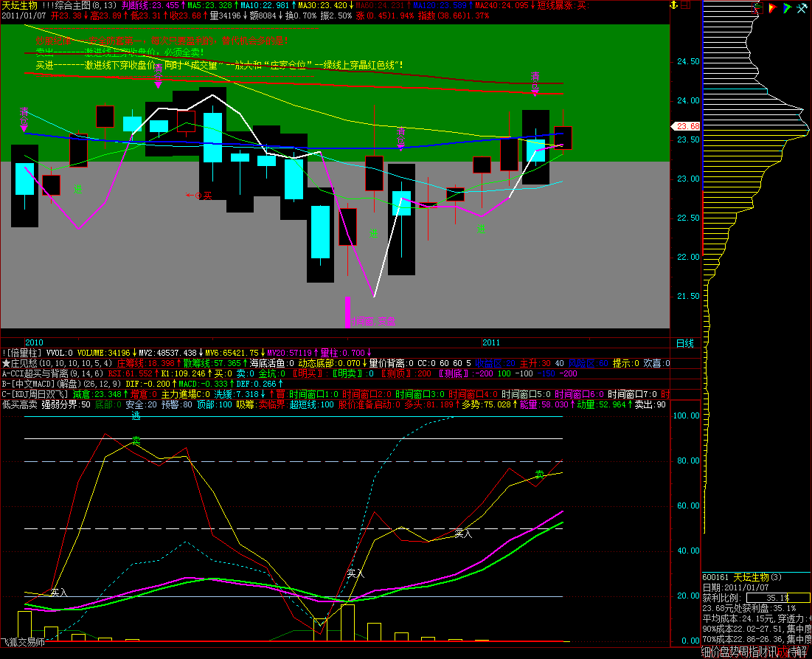812x659 pixels.
Task: Click the 24.50 price axis label
Action: 688,62
